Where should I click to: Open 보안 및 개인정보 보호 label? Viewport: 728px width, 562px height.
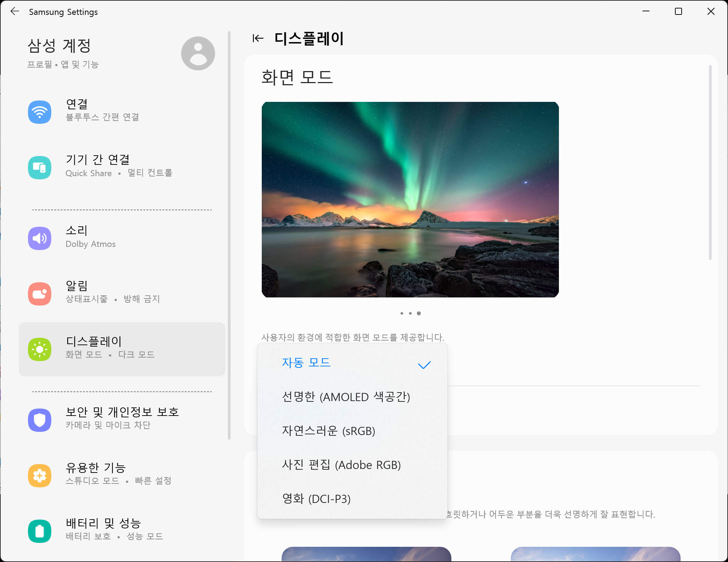click(122, 412)
